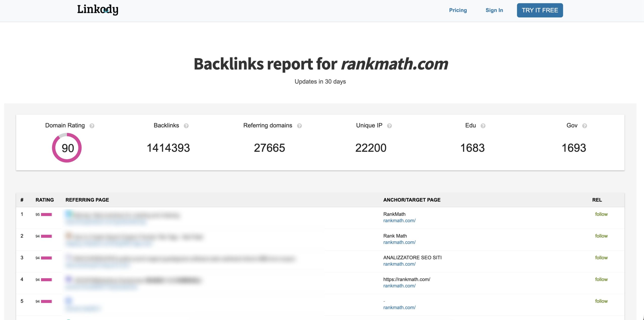Click the rating bar in row 1
The width and height of the screenshot is (644, 320).
[46, 215]
